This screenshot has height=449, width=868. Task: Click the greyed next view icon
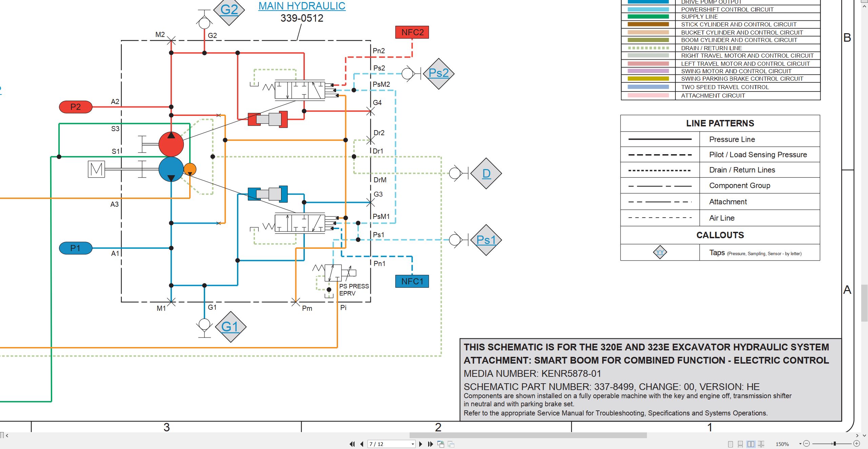coord(451,444)
